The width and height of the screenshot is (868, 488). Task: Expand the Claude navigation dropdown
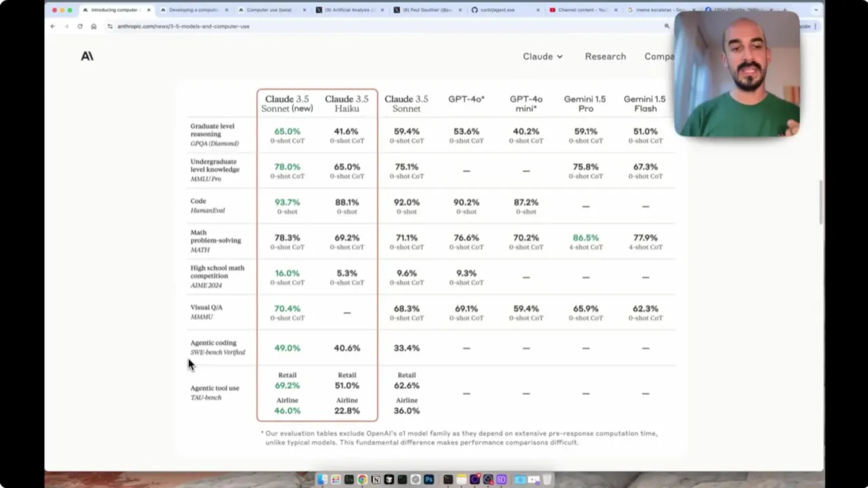coord(542,56)
